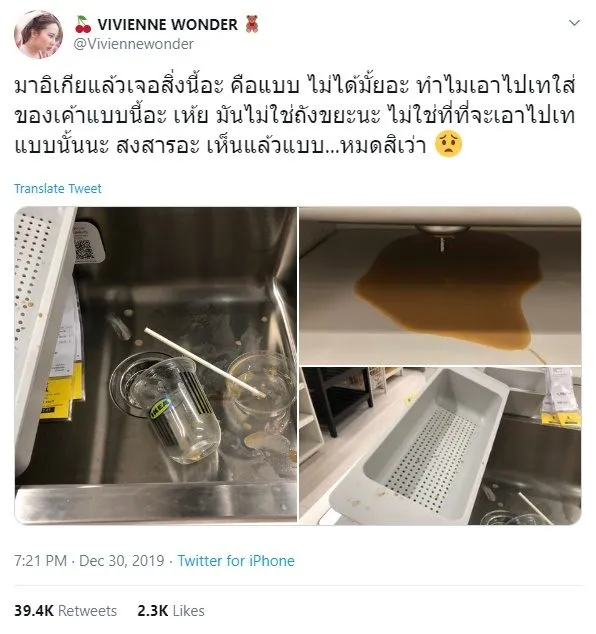
Task: View the 39.4K Retweets list
Action: (66, 611)
